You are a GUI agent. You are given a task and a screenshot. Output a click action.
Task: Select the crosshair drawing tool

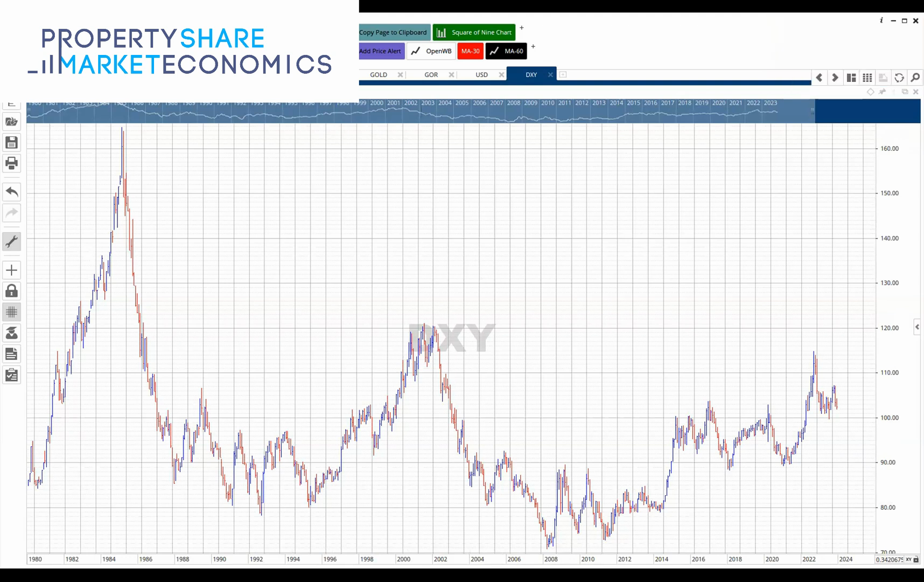(11, 270)
